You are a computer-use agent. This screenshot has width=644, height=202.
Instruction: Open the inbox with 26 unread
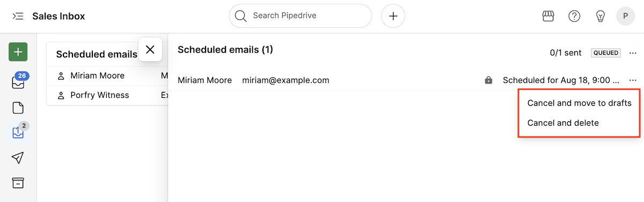coord(18,81)
